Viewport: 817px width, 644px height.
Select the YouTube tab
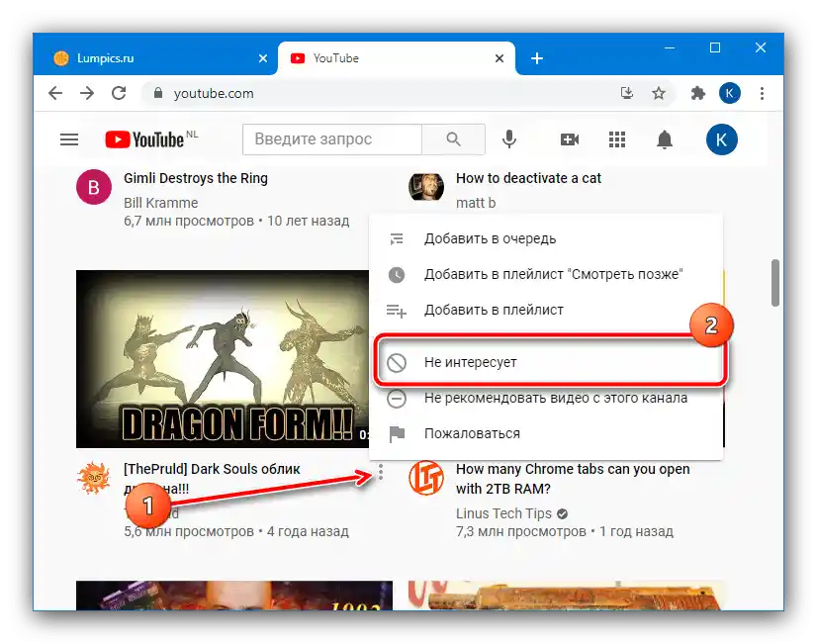[x=397, y=58]
